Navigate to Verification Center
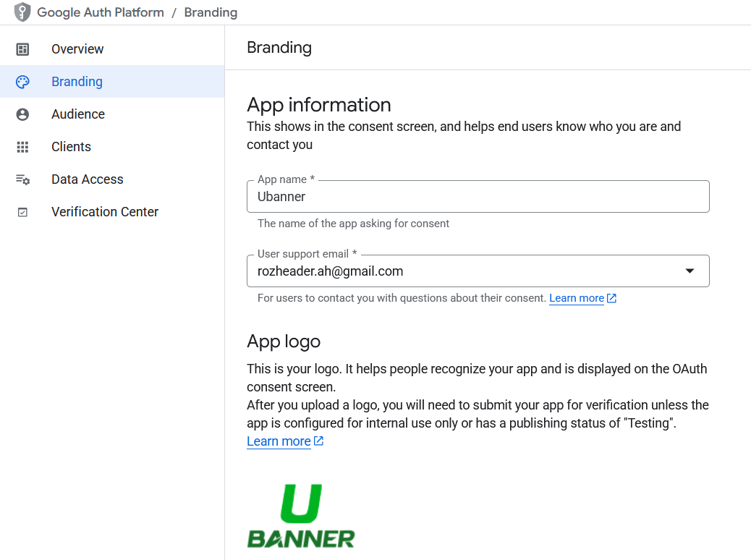This screenshot has width=751, height=560. tap(104, 211)
